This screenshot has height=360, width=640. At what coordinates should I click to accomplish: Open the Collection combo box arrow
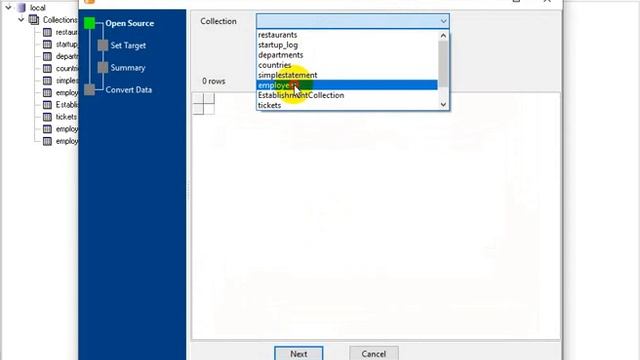pyautogui.click(x=443, y=21)
